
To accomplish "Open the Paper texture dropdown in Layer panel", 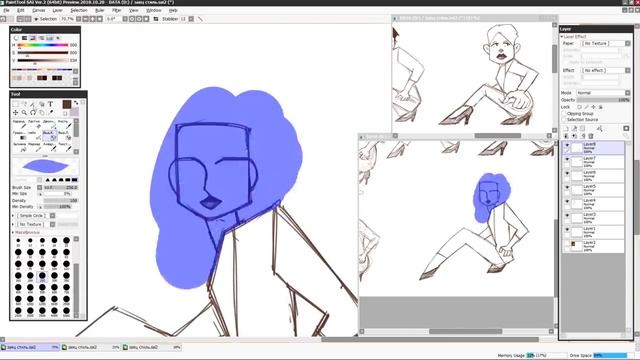I will (x=627, y=43).
